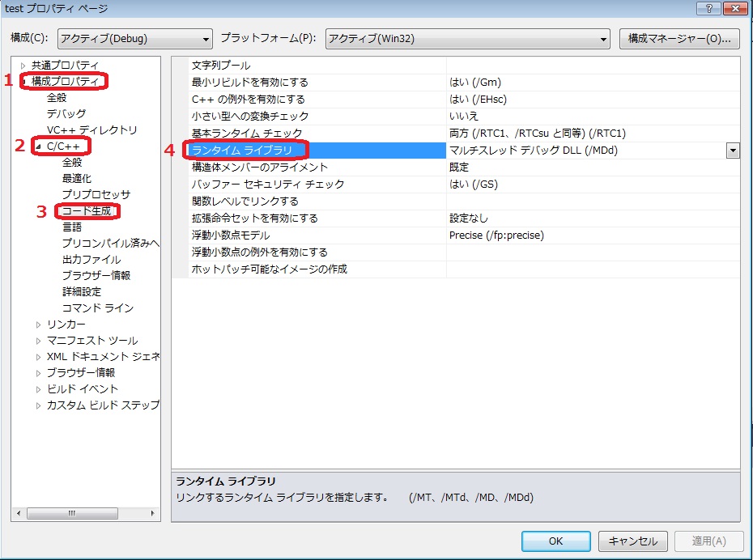Select the 言語 tree item
This screenshot has height=560, width=753.
pos(72,227)
